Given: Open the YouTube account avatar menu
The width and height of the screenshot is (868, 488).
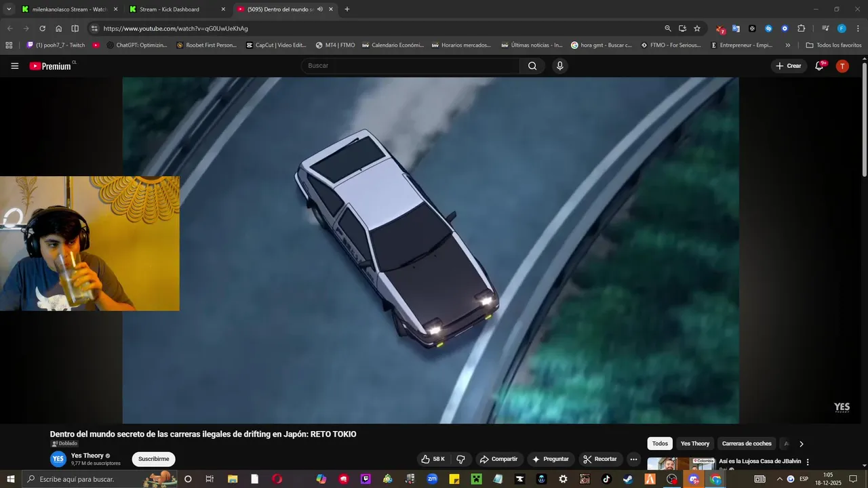Looking at the screenshot, I should tap(842, 66).
